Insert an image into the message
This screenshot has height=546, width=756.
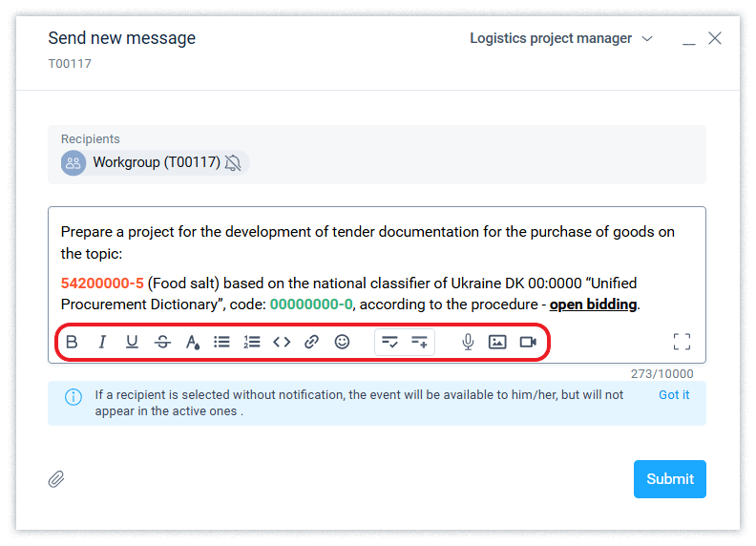point(497,342)
